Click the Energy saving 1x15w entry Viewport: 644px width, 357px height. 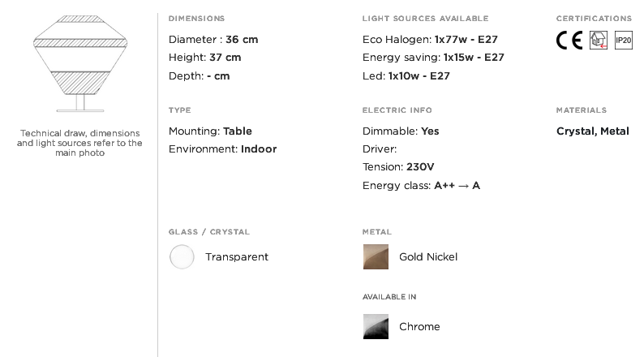(x=433, y=58)
